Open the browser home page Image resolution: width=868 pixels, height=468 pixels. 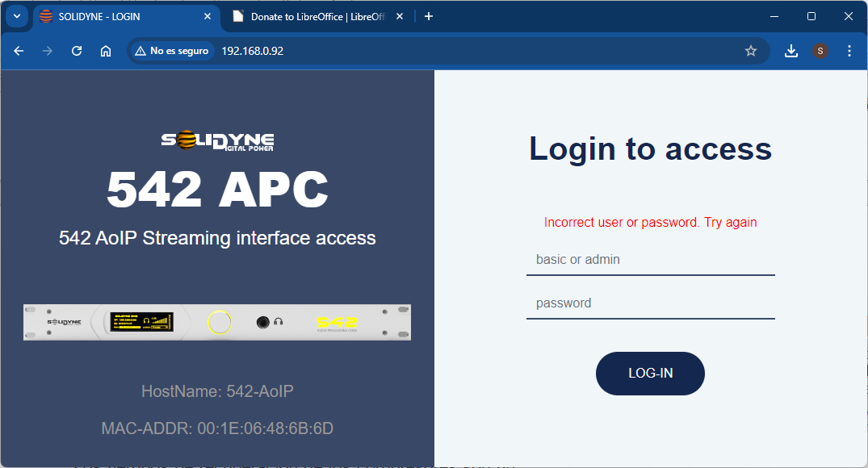105,50
